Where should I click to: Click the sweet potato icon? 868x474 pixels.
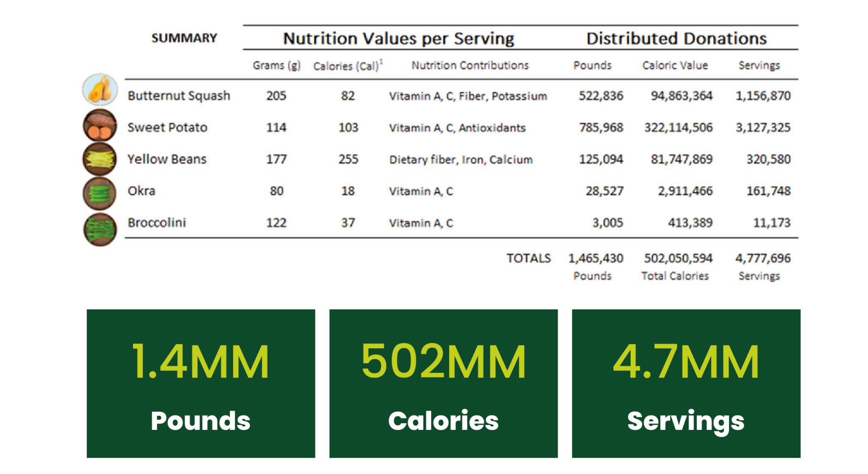pyautogui.click(x=100, y=125)
